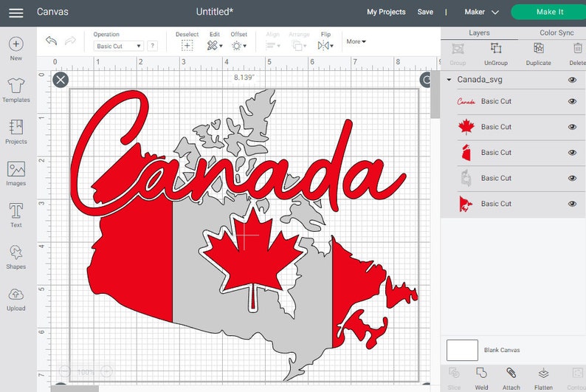Screen dimensions: 586x392
Task: Open the Shapes panel
Action: 16,257
